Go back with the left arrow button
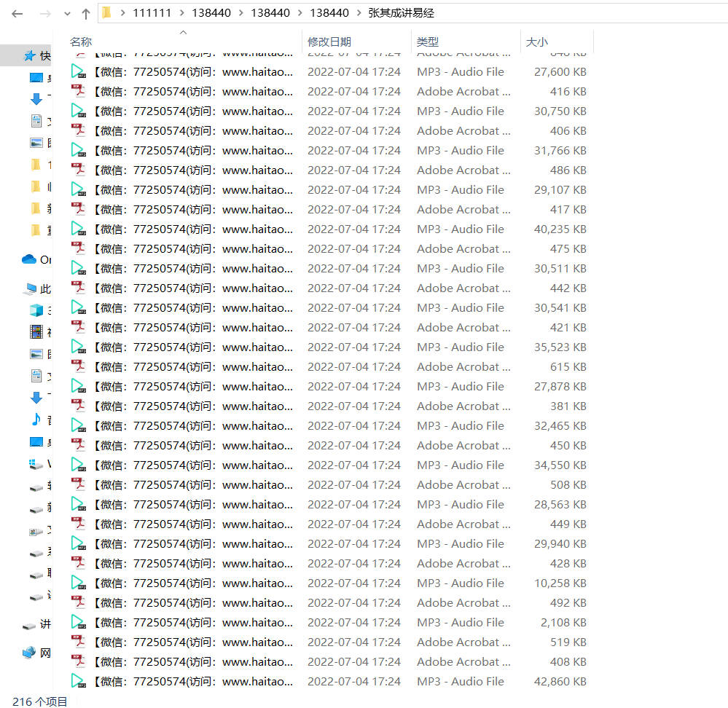Screen dimensions: 728x708 coord(17,14)
